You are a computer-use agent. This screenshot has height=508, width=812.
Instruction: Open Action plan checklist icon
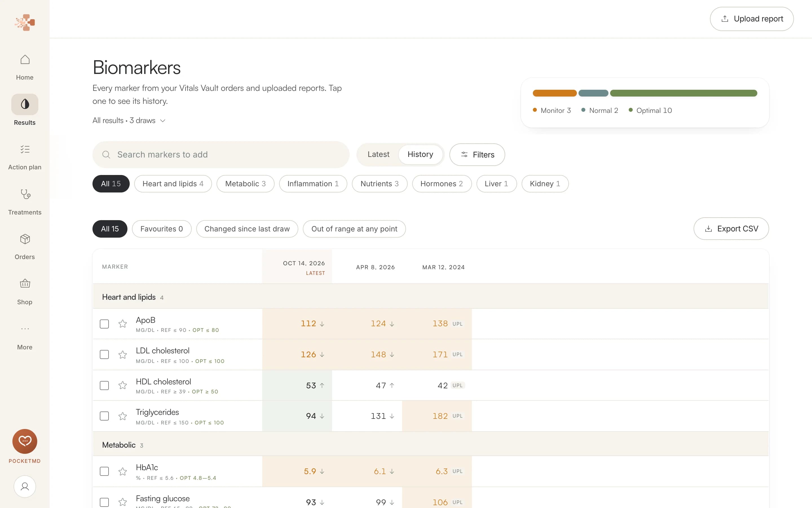tap(25, 149)
